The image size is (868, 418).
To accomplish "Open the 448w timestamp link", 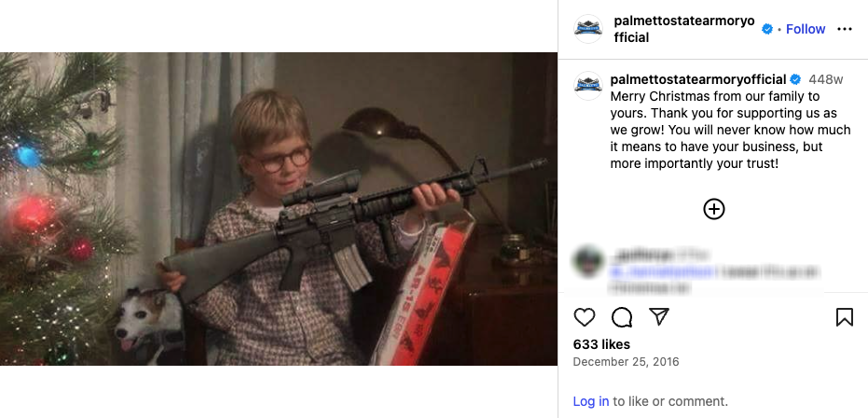I will tap(826, 79).
